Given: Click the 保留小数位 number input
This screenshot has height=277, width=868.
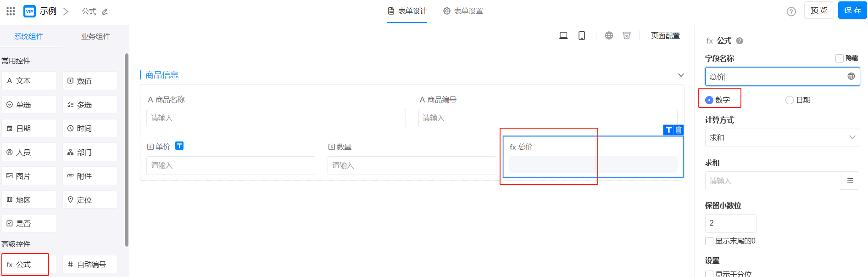Looking at the screenshot, I should pos(730,223).
